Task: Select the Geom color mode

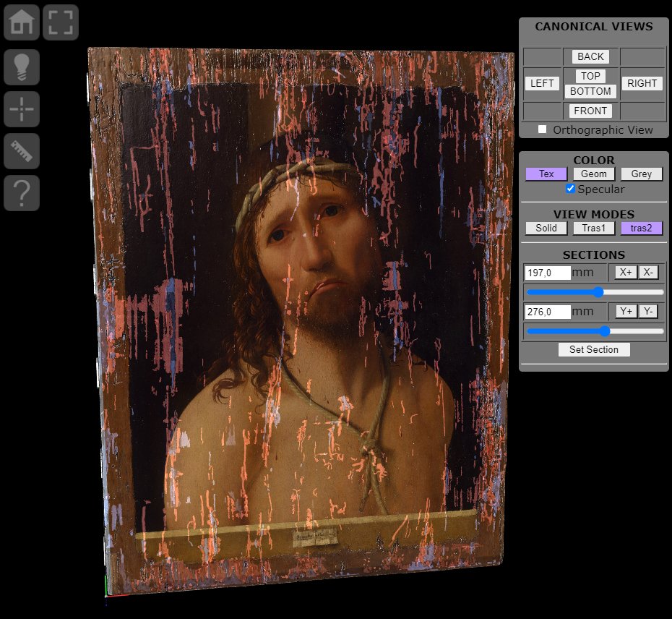Action: (x=593, y=174)
